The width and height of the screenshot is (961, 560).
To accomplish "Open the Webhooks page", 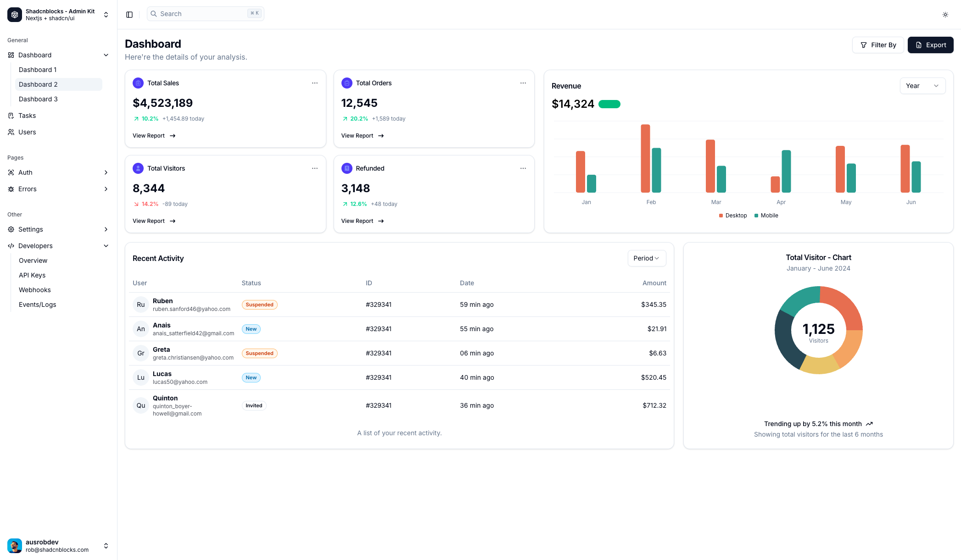I will pos(35,290).
